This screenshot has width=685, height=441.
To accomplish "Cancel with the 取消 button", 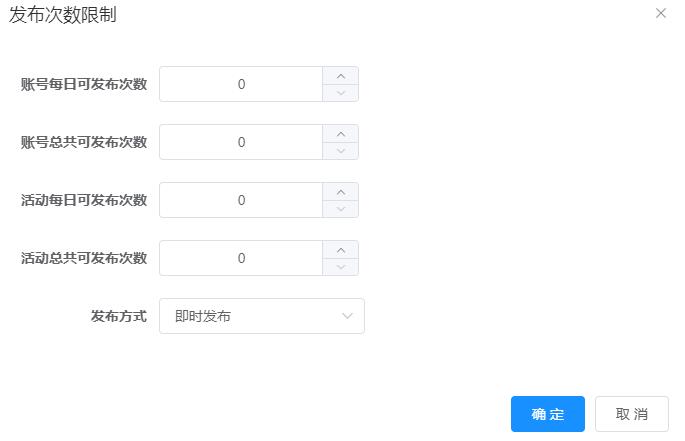I will pos(632,414).
